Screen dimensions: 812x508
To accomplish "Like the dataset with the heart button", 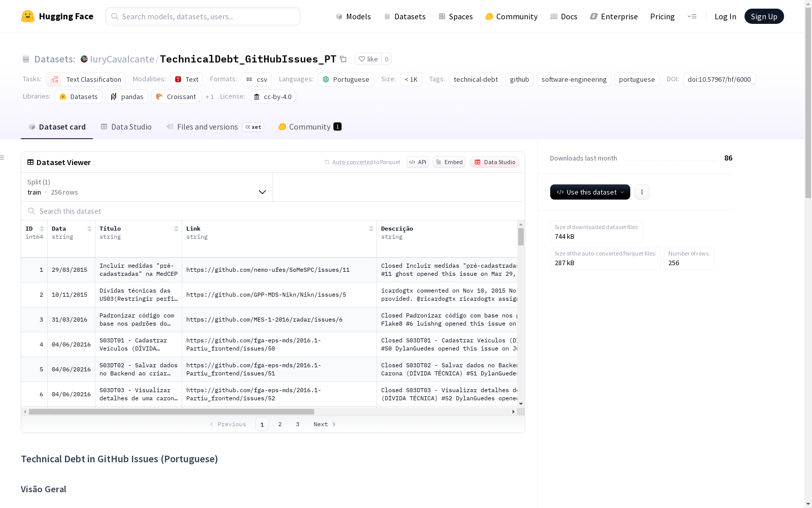I will [x=368, y=59].
